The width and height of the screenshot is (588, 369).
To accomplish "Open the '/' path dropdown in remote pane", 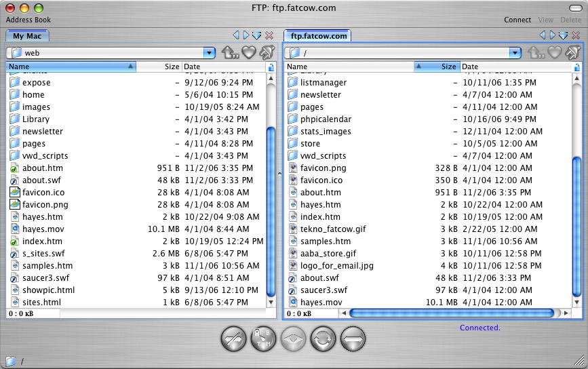I will (515, 53).
